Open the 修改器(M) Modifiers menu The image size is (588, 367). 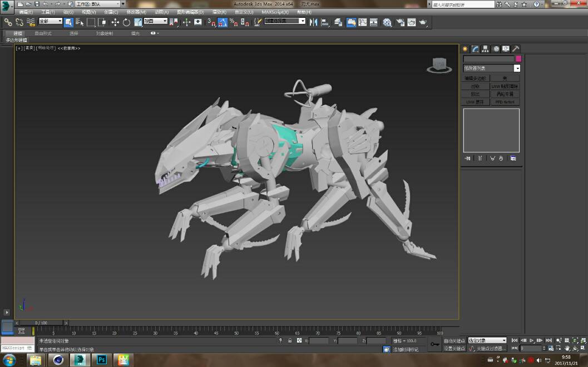pos(136,12)
